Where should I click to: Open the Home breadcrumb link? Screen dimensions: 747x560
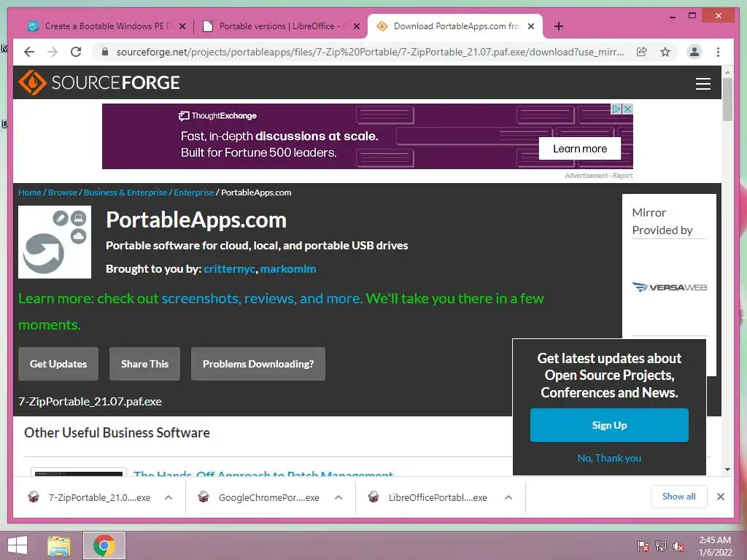click(x=29, y=192)
